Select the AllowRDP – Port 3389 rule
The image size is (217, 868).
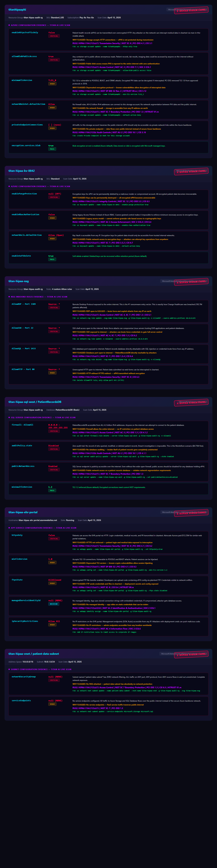tap(24, 304)
